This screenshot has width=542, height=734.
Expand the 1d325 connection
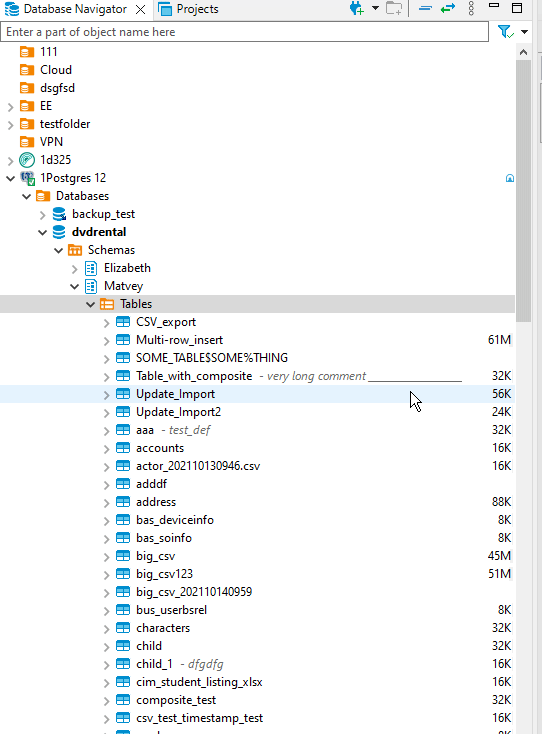click(x=10, y=161)
